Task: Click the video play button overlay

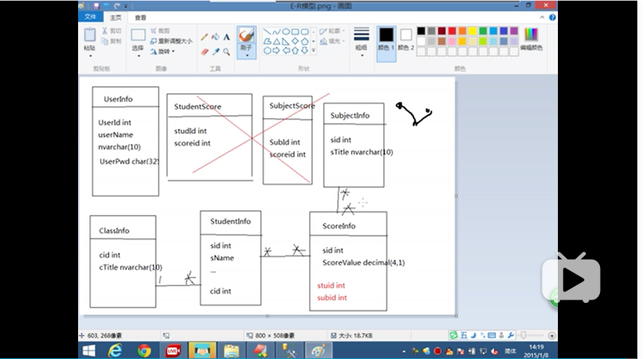Action: 571,280
